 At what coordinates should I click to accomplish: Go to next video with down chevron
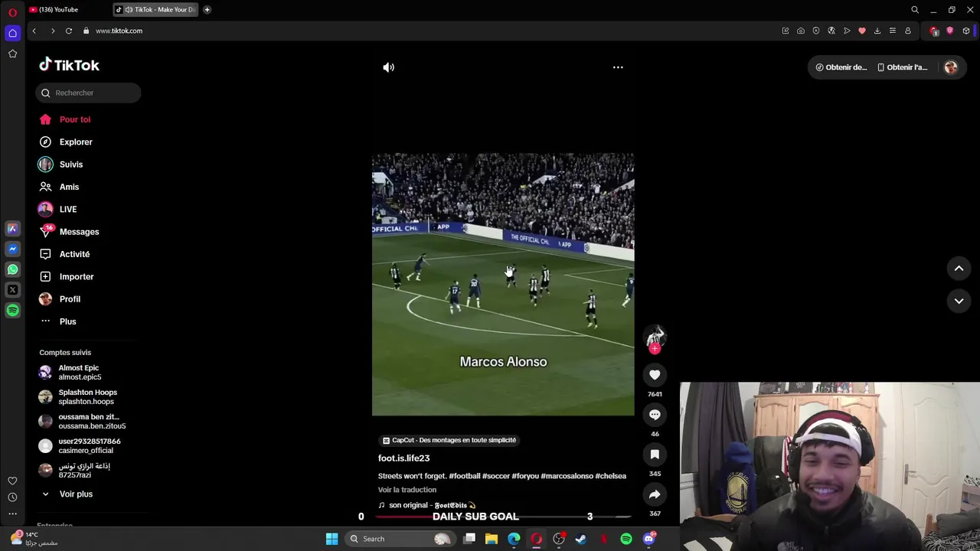tap(959, 302)
